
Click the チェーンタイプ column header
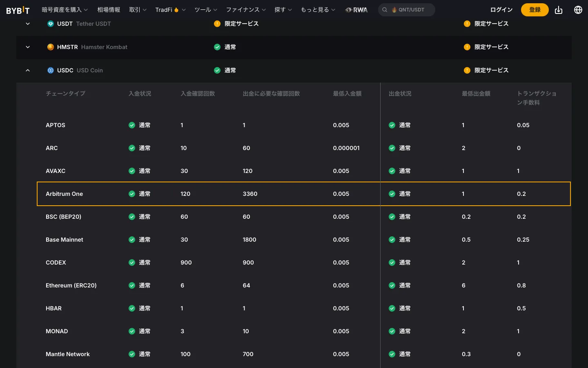[65, 94]
